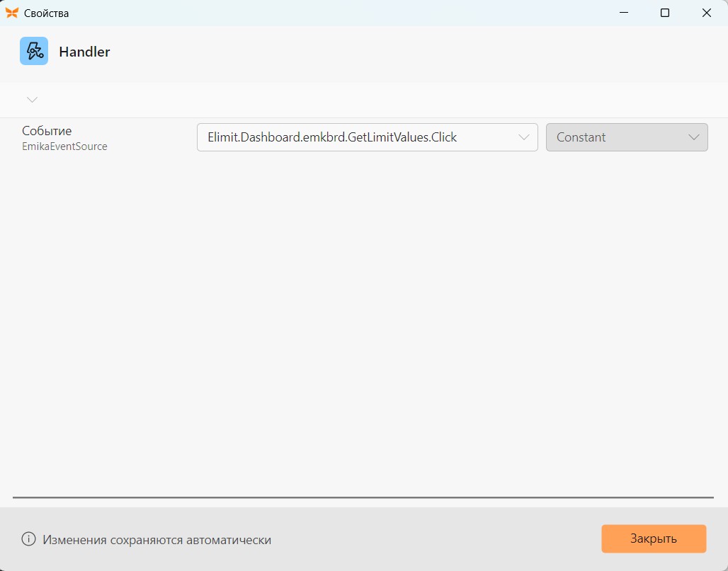This screenshot has width=728, height=571.
Task: Minimize the Свойства window
Action: (x=624, y=13)
